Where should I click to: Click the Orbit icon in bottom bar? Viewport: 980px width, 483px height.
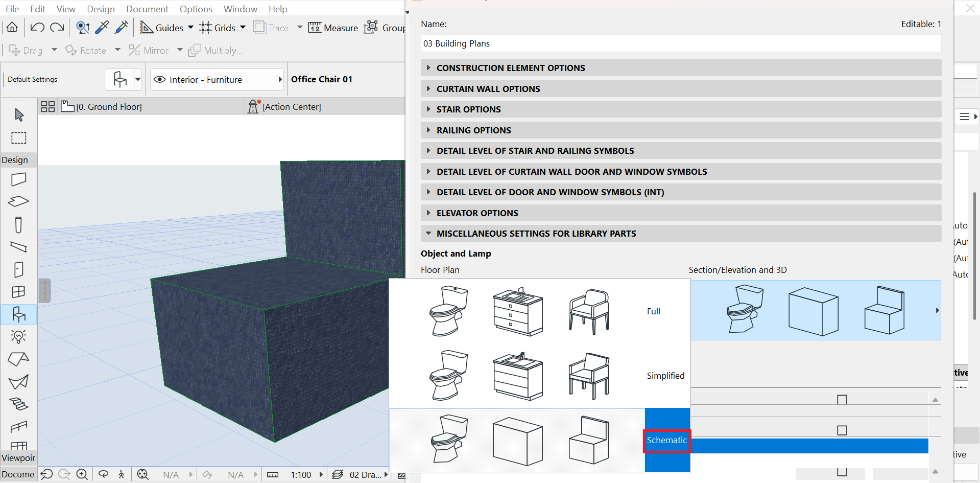(103, 474)
